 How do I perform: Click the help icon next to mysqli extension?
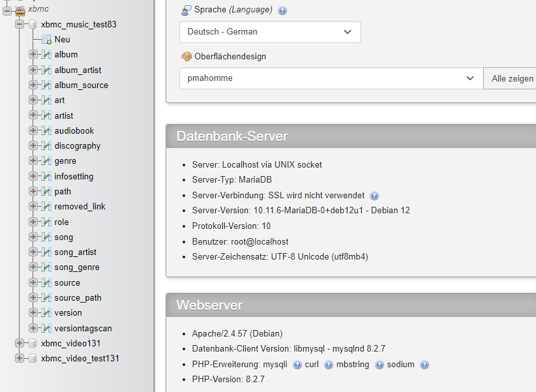pyautogui.click(x=297, y=365)
